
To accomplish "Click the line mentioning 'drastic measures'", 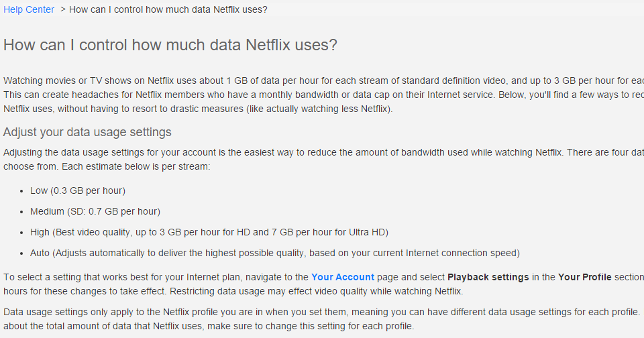I will pos(198,109).
